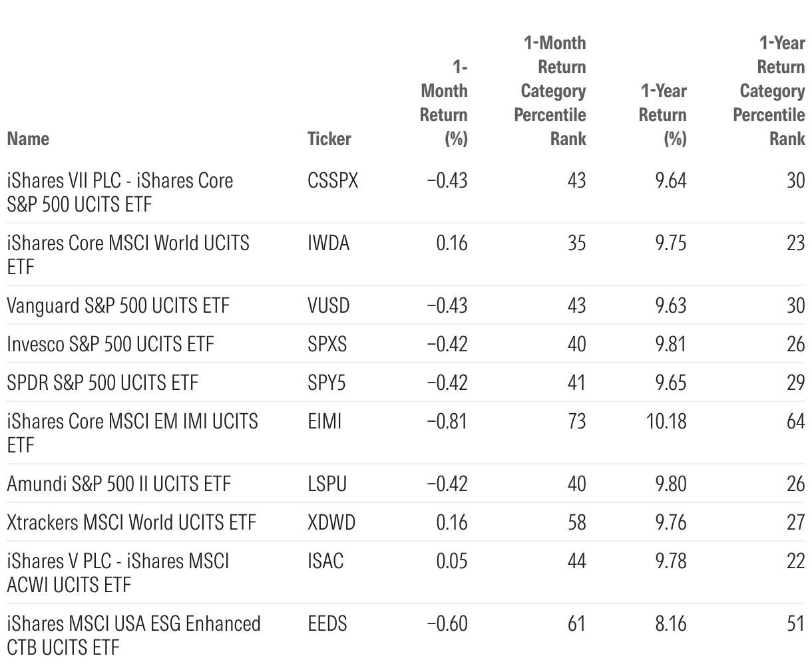The height and width of the screenshot is (672, 812).
Task: Click the 10.18 one-year return value
Action: point(666,421)
